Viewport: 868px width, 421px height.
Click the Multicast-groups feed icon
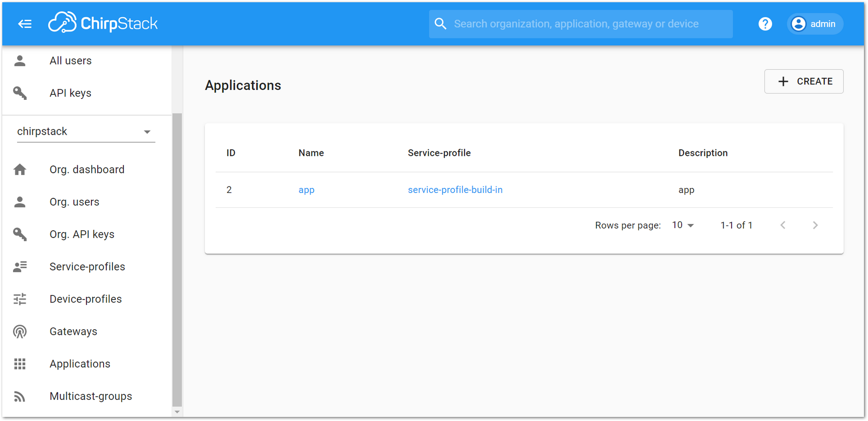[x=20, y=397]
